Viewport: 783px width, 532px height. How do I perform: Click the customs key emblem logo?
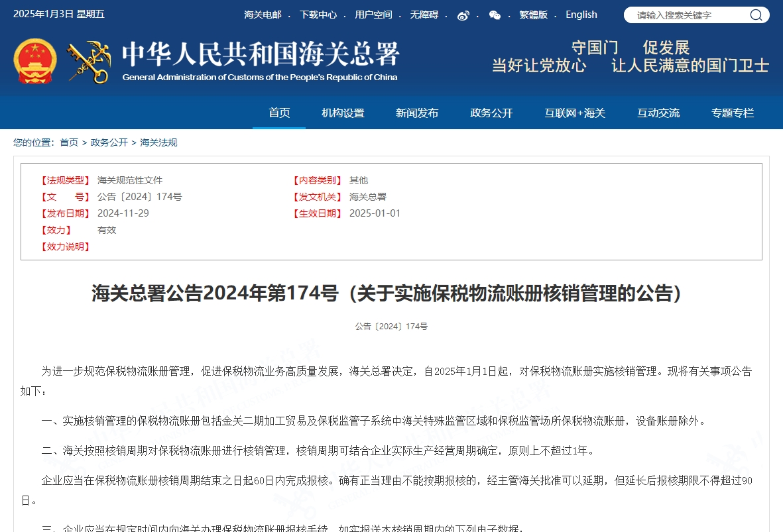click(x=90, y=62)
